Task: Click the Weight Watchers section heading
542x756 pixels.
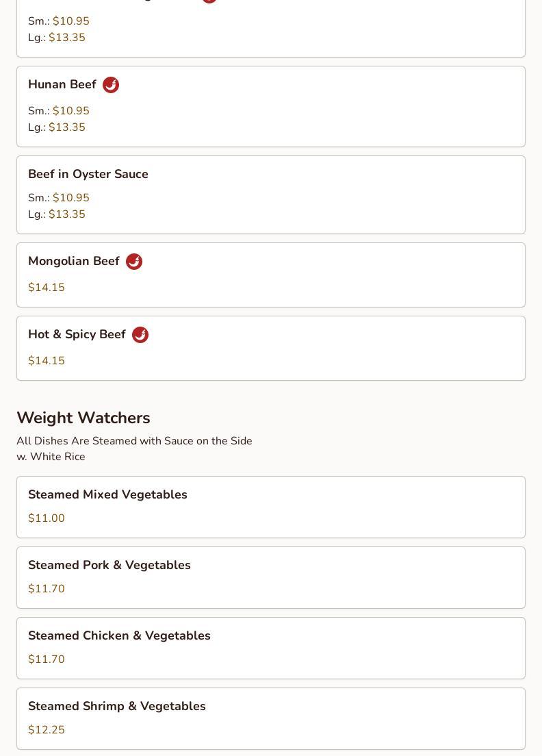Action: point(83,418)
